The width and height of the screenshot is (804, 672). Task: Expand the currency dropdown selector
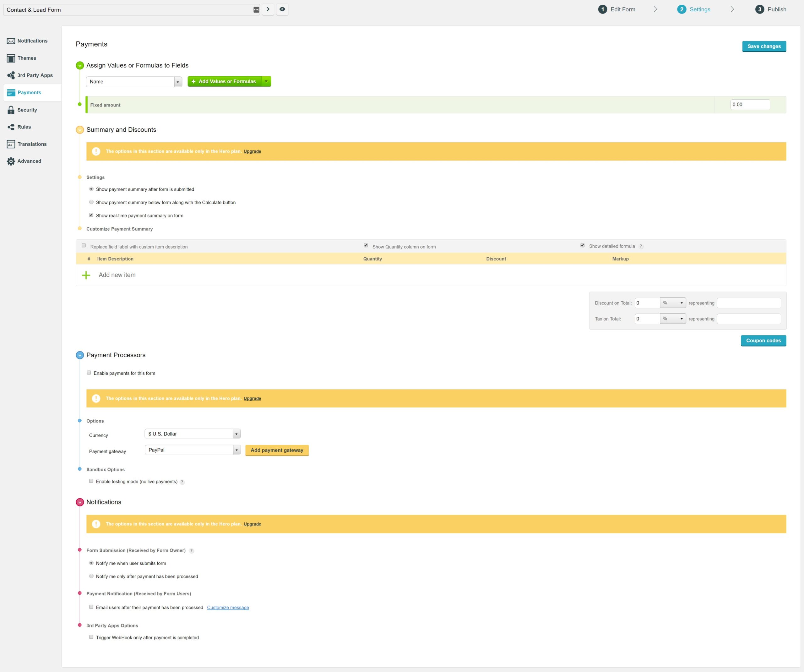(236, 434)
